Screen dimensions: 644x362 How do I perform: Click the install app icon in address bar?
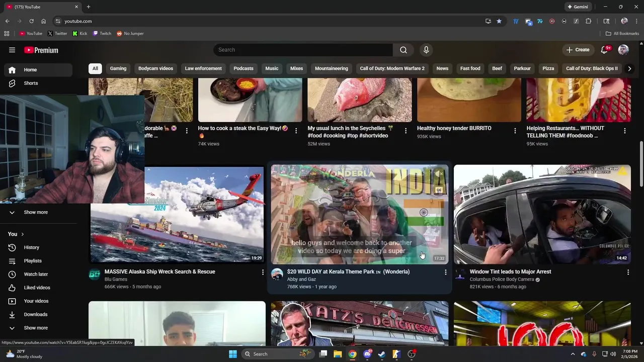[x=488, y=21]
